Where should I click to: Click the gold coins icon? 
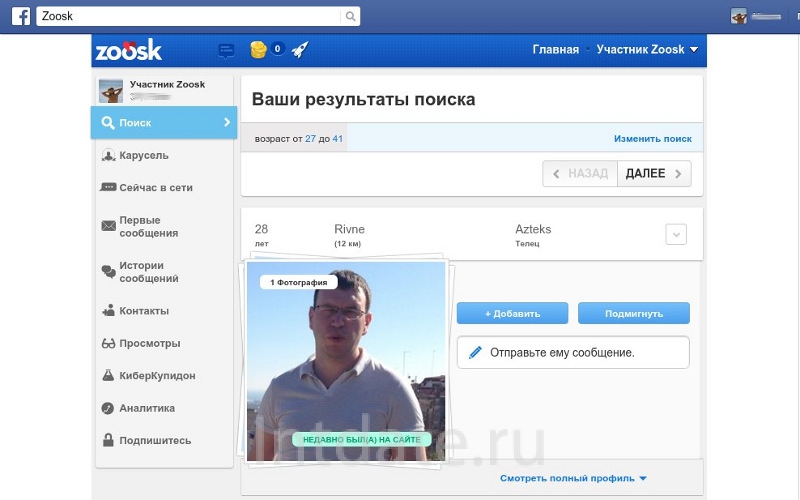(258, 49)
